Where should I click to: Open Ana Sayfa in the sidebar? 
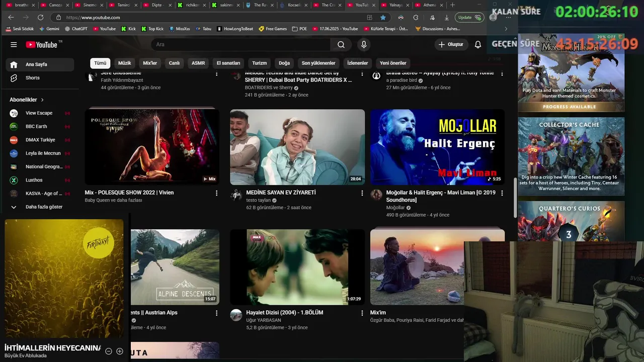tap(40, 64)
